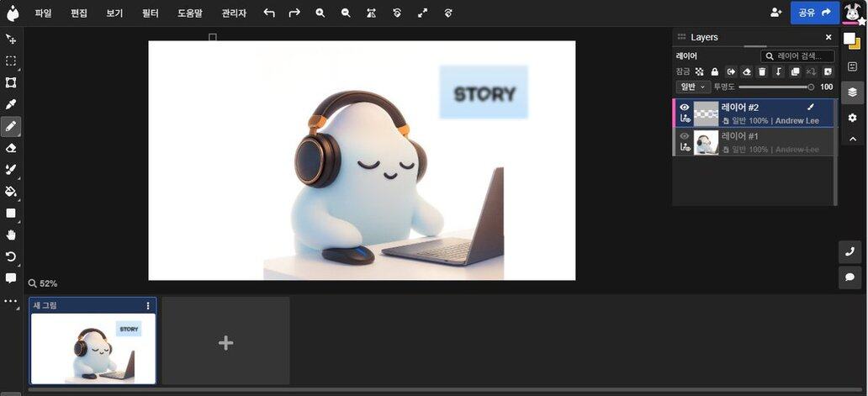Collapse the right sidebar with chevron up
Image resolution: width=868 pixels, height=396 pixels.
point(852,139)
